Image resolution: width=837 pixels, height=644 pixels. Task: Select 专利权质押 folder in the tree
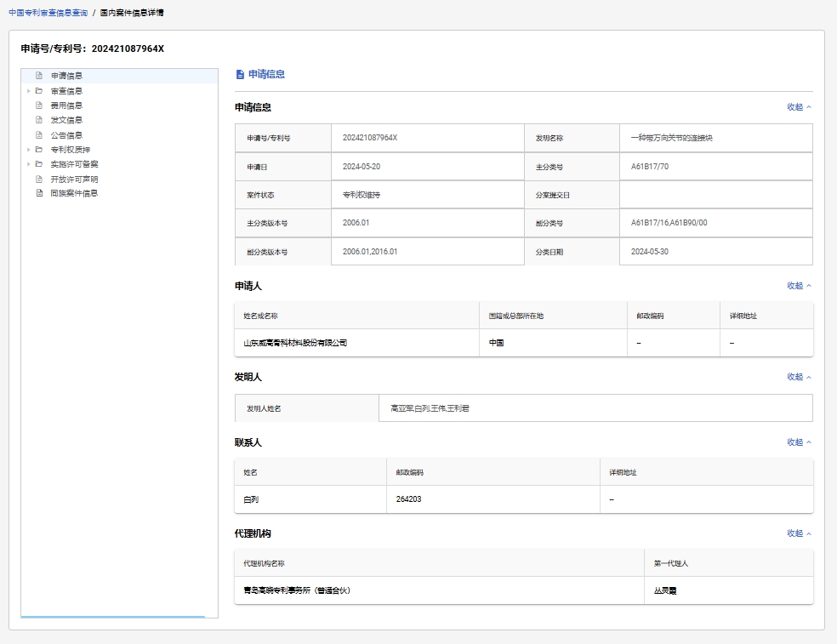(71, 150)
